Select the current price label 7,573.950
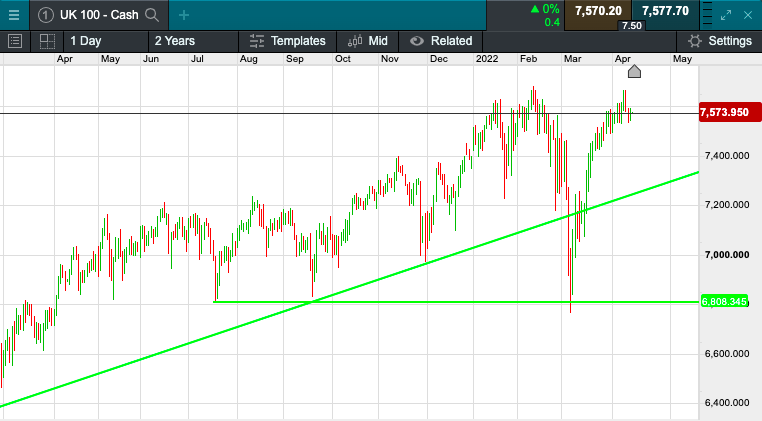This screenshot has width=762, height=421. (729, 112)
